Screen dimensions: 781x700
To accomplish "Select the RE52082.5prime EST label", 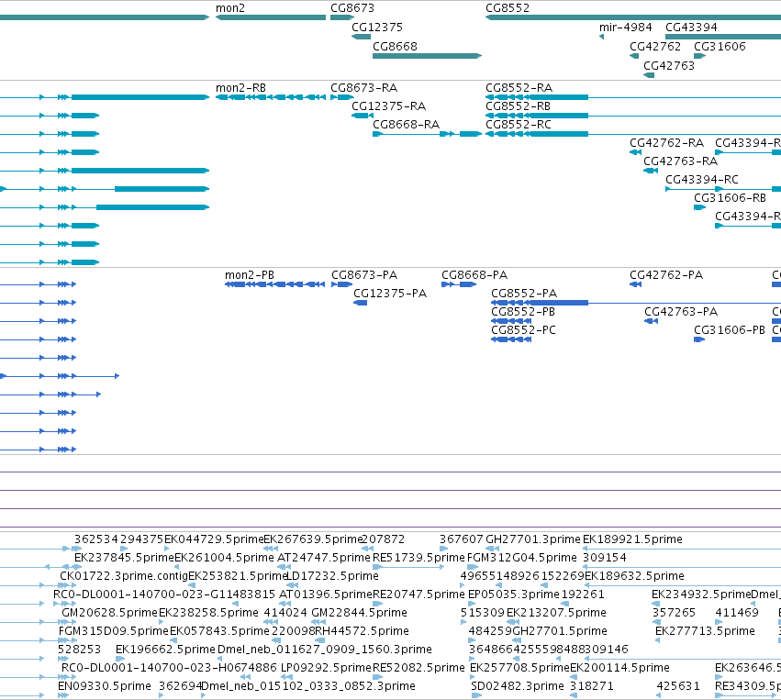I will click(418, 668).
